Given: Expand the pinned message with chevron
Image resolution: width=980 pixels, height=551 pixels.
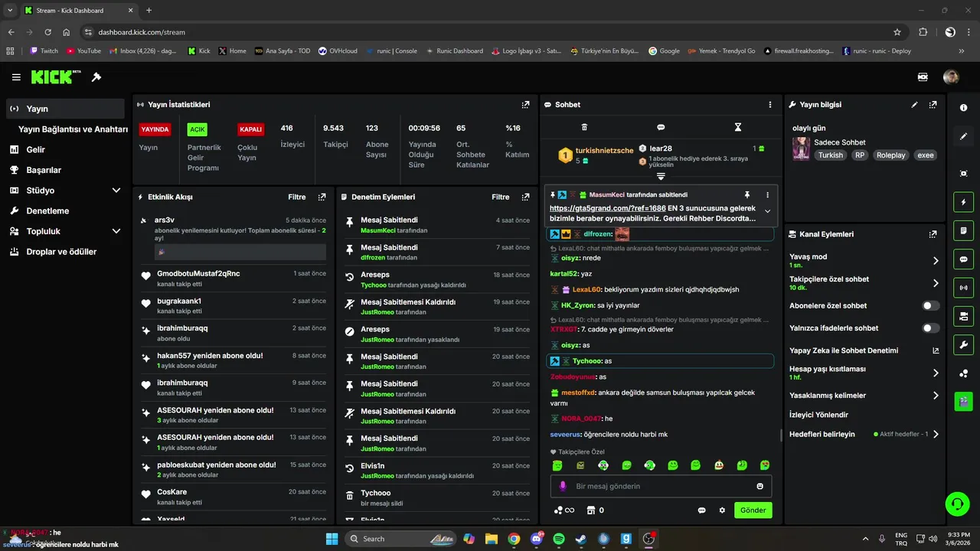Looking at the screenshot, I should coord(767,212).
